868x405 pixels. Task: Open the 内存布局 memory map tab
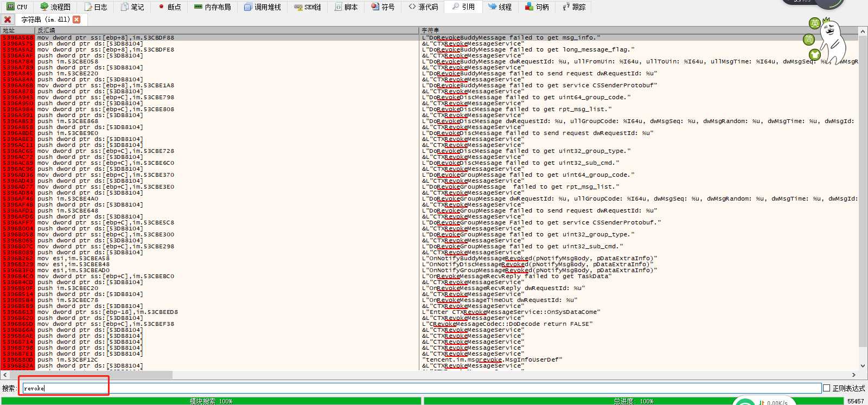pyautogui.click(x=213, y=7)
